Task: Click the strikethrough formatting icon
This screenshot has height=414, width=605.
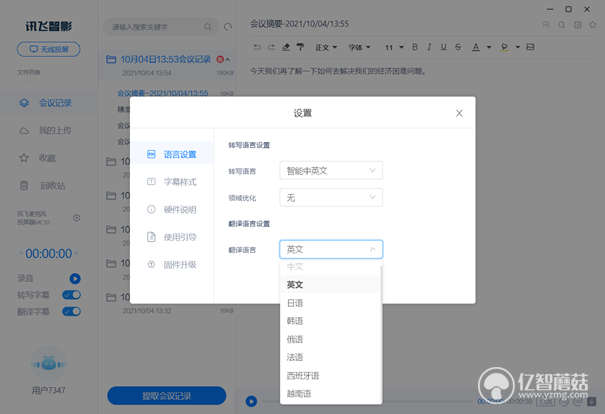Action: tap(458, 47)
